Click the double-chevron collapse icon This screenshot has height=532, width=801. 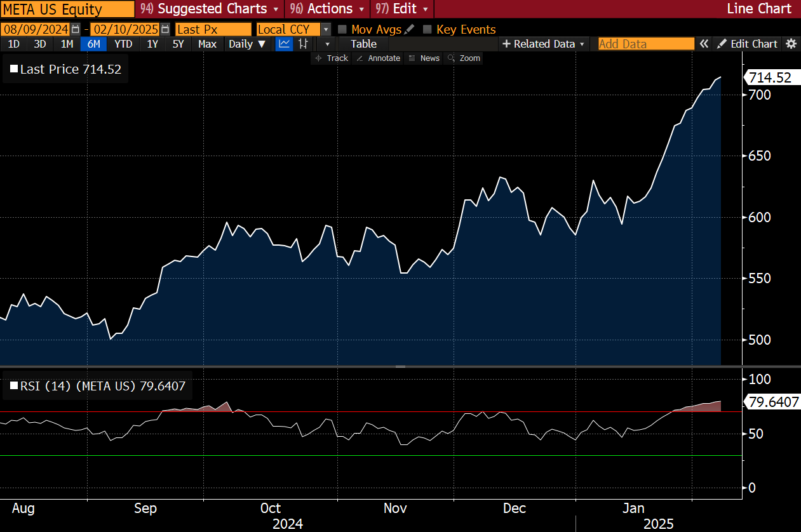click(x=704, y=44)
